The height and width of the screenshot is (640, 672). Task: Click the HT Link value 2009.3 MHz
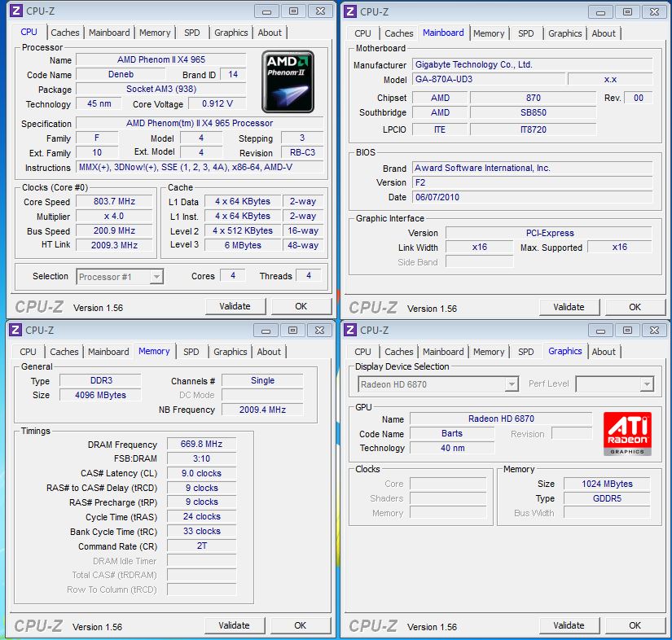(x=114, y=245)
